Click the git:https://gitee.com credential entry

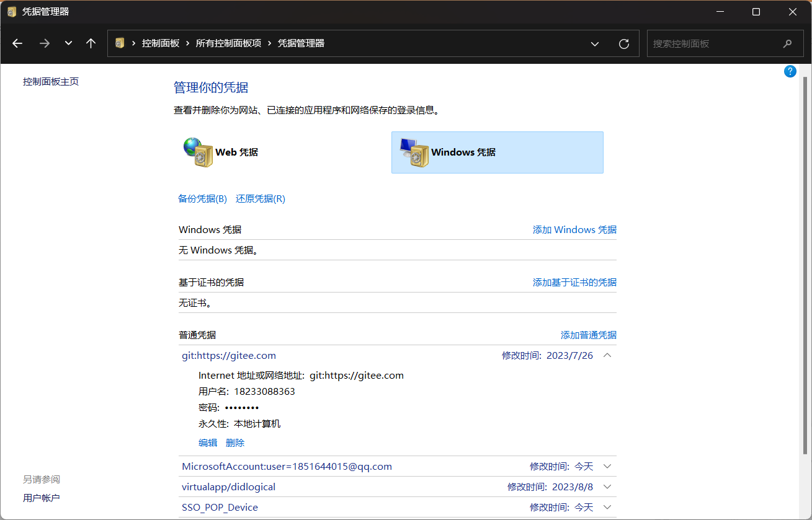[x=229, y=356]
